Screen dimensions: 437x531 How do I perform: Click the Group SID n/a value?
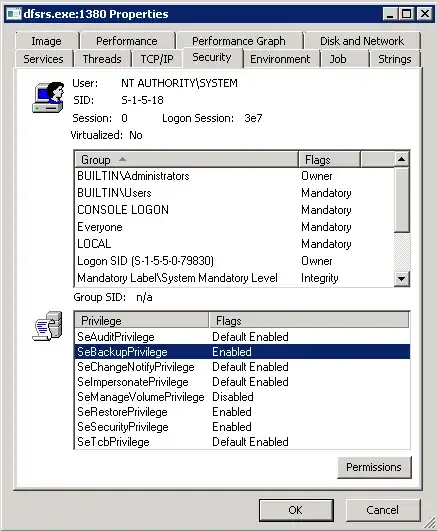pos(144,297)
